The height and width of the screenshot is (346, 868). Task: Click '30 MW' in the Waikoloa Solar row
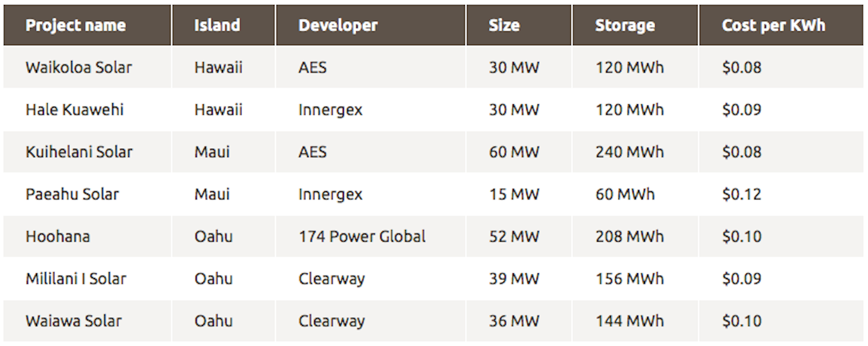pos(514,67)
